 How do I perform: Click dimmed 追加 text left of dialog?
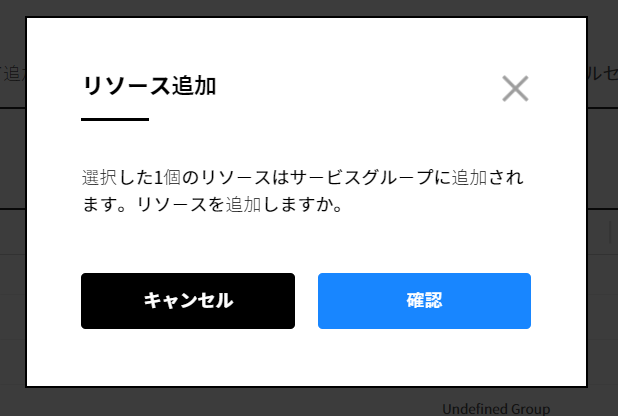pyautogui.click(x=14, y=74)
